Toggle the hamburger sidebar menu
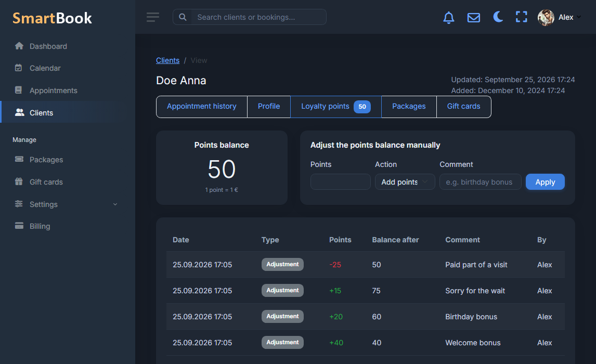 (153, 17)
